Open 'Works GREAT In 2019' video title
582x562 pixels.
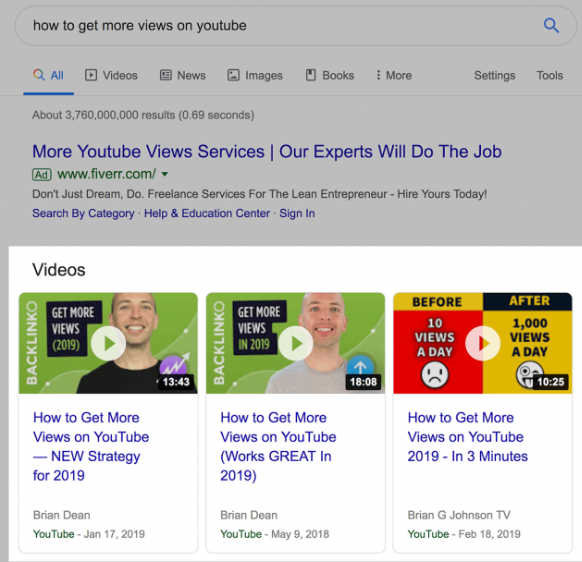click(278, 447)
